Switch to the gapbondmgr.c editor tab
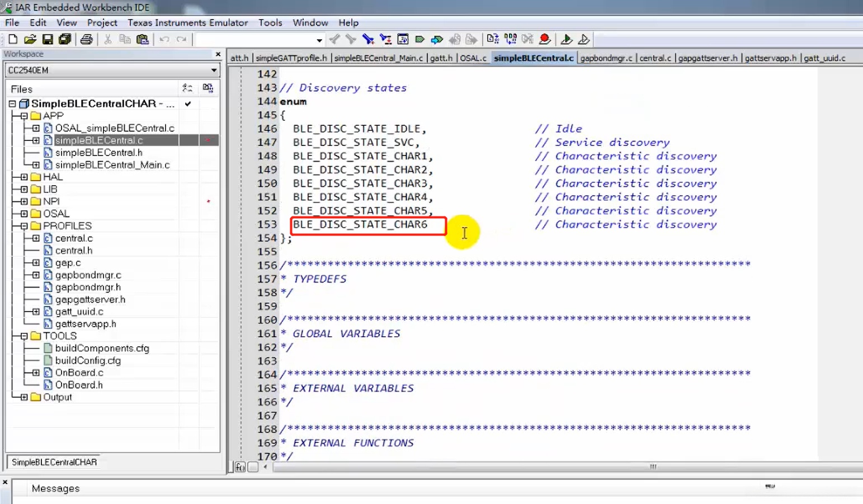This screenshot has width=863, height=504. 606,58
